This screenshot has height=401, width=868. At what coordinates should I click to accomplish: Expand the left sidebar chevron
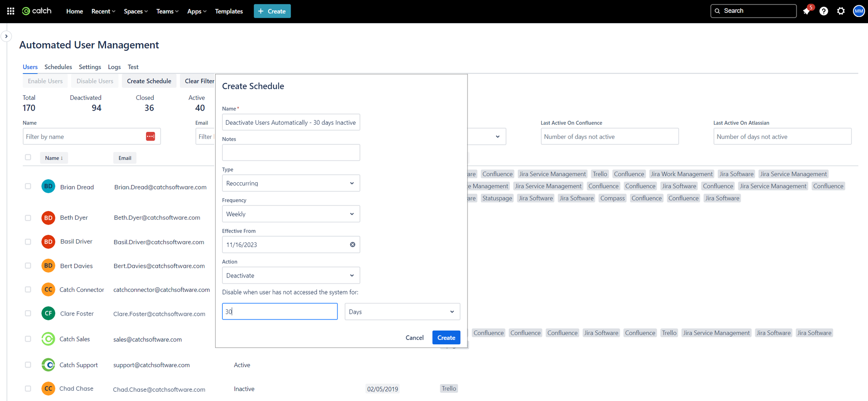pyautogui.click(x=6, y=36)
